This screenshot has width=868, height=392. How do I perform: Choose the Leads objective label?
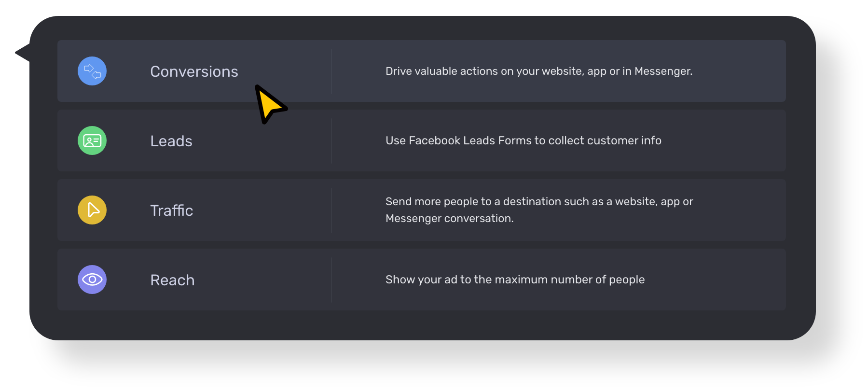(x=171, y=141)
